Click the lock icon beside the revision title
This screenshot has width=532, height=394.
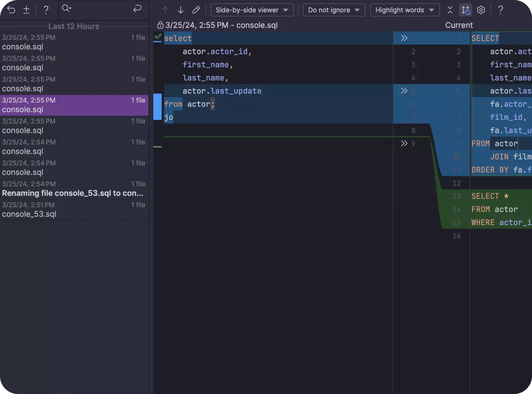(160, 25)
